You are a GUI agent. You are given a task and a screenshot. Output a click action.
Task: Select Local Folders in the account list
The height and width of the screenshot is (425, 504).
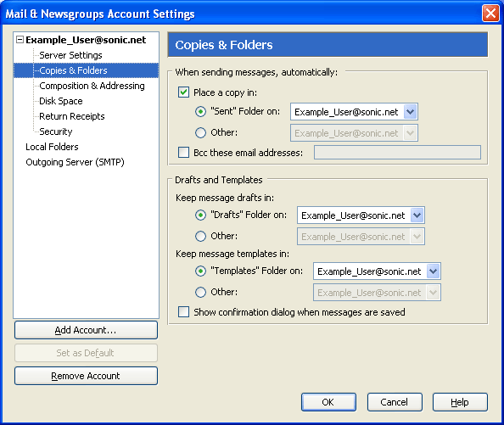click(x=52, y=147)
